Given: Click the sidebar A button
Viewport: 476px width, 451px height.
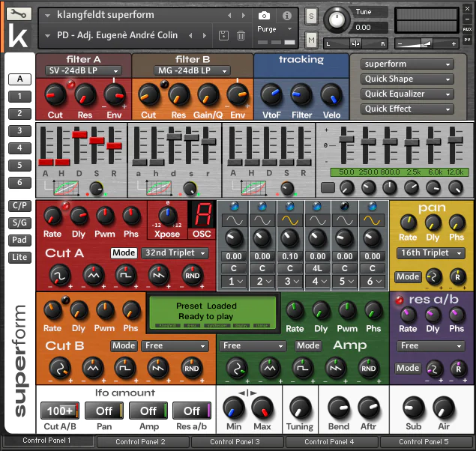Looking at the screenshot, I should (19, 79).
